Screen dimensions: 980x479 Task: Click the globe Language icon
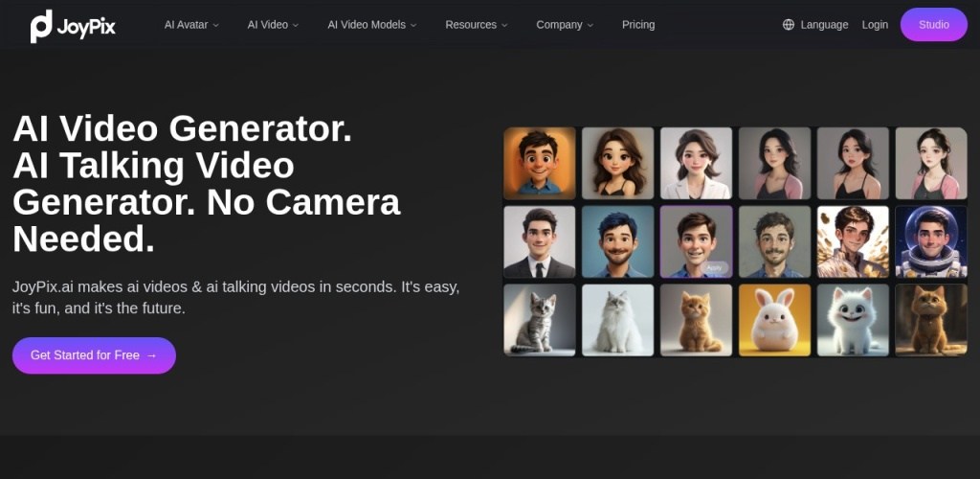pyautogui.click(x=789, y=25)
